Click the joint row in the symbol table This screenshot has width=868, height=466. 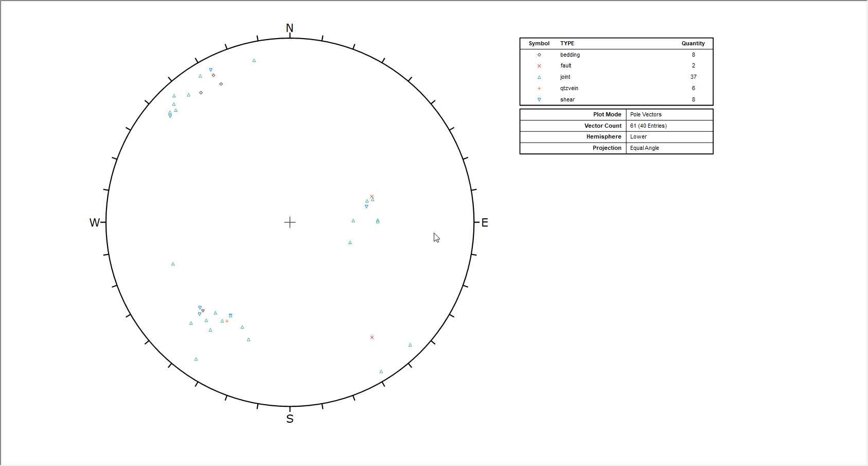[565, 77]
